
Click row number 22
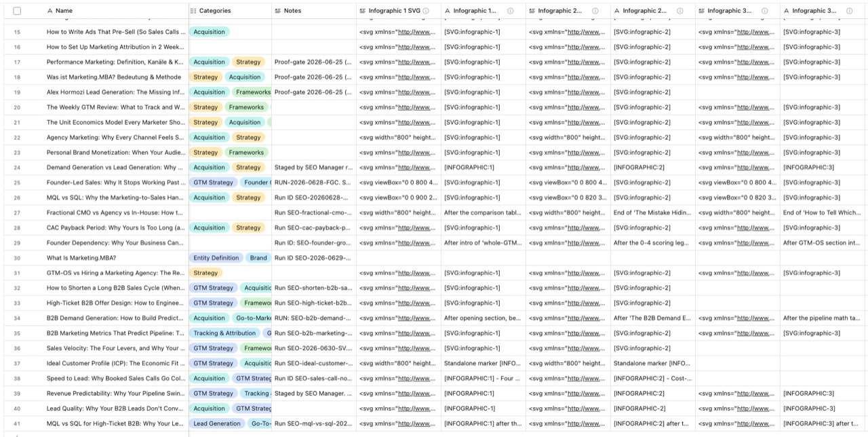[x=17, y=138]
